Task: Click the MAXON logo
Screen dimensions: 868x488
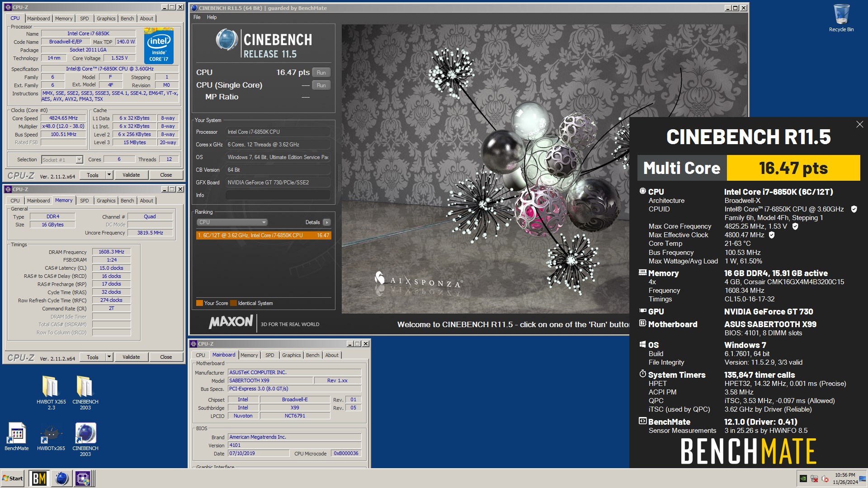Action: (231, 322)
